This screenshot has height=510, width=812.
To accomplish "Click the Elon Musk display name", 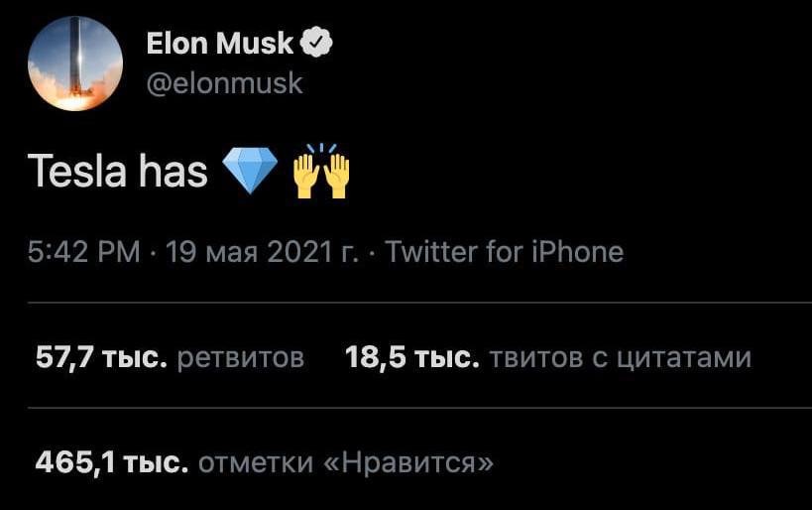I will 219,43.
